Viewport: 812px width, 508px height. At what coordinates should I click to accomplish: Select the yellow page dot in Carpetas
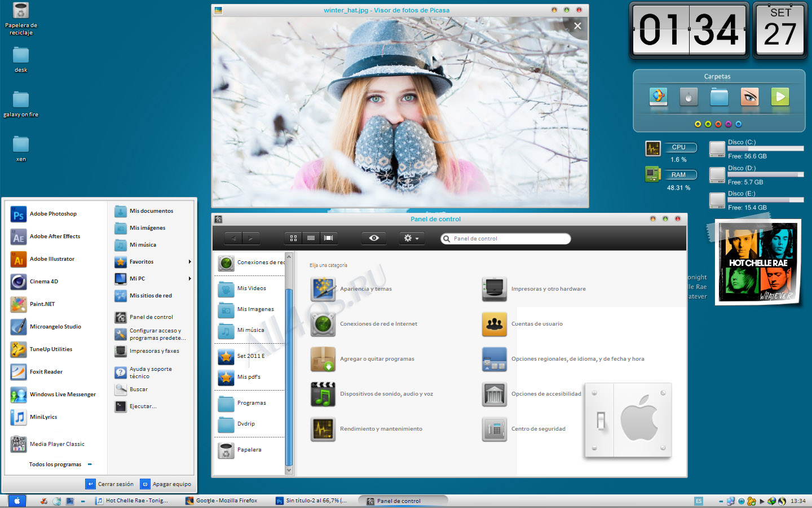(x=698, y=124)
